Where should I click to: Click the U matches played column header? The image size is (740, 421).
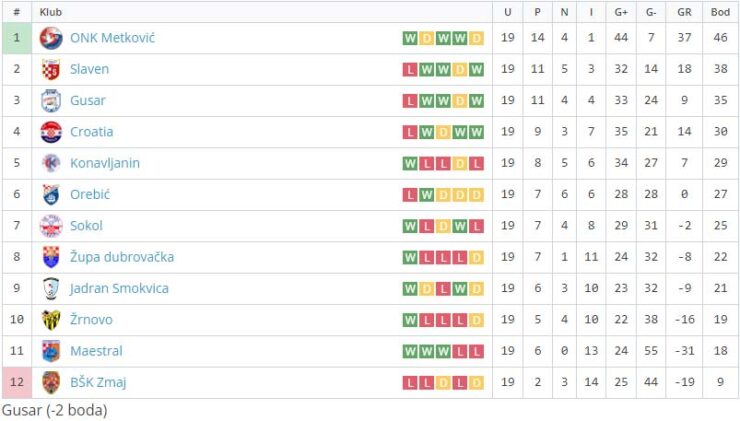(x=508, y=12)
